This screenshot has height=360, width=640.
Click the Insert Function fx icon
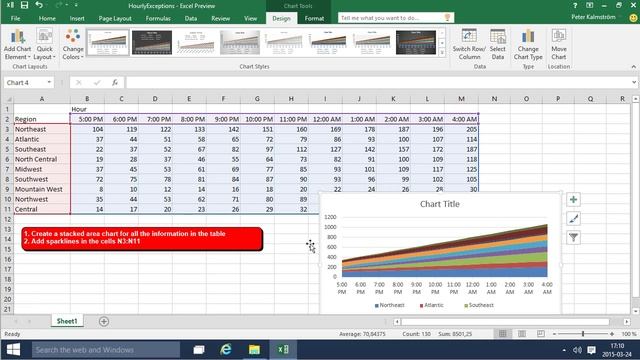click(x=115, y=82)
